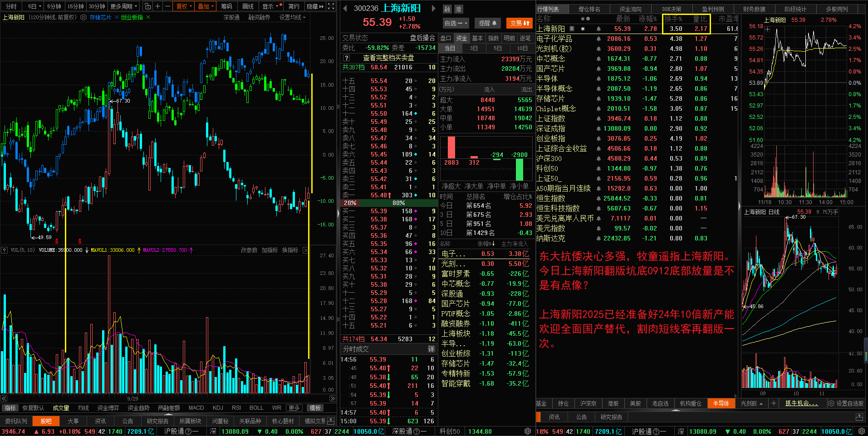The image size is (868, 436).
Task: Click the 模板 template button
Action: click(x=315, y=408)
